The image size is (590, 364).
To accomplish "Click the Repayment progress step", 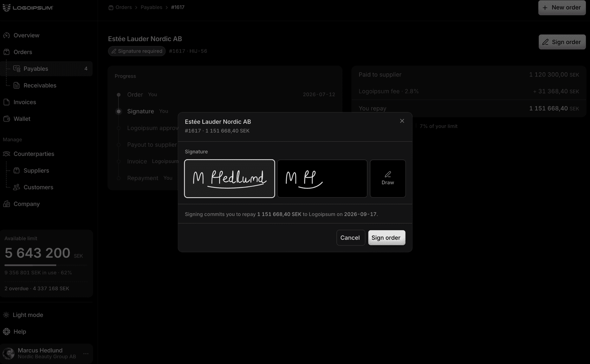I will point(143,178).
